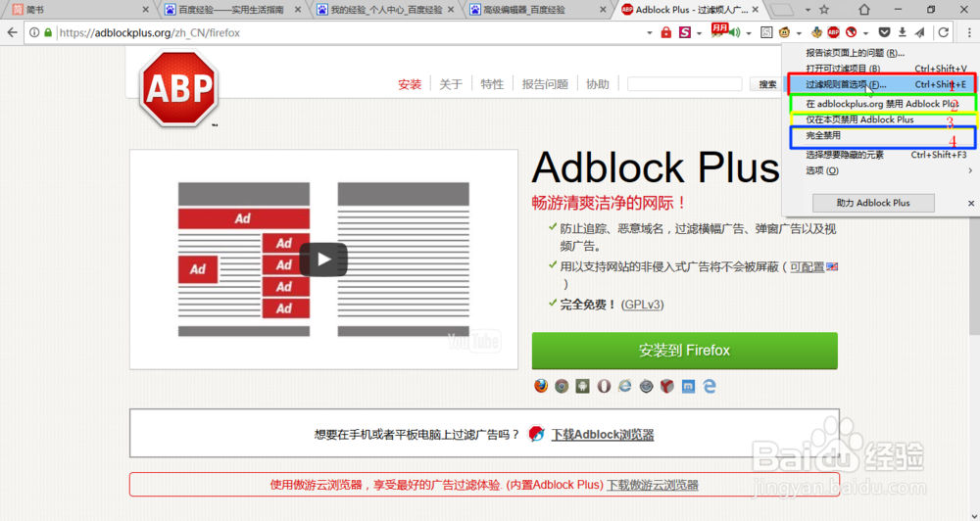The width and height of the screenshot is (980, 521).
Task: Click the large ABP stop-sign logo
Action: 178,88
